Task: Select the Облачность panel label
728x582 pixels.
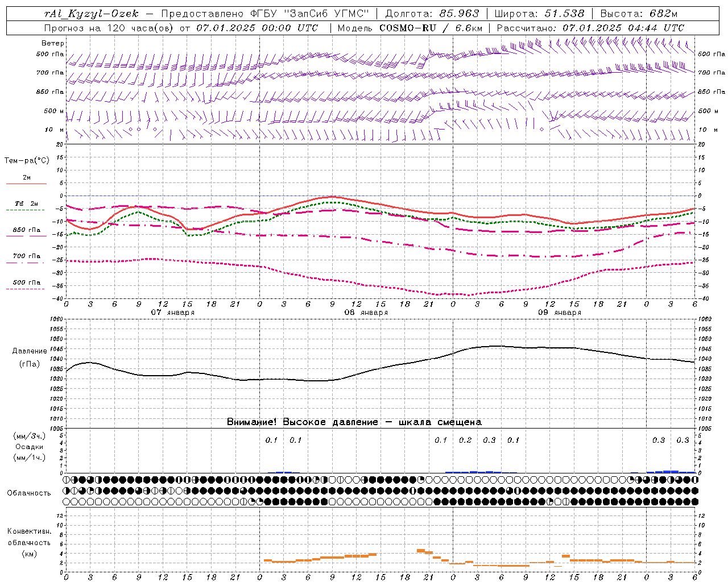Action: click(x=29, y=493)
